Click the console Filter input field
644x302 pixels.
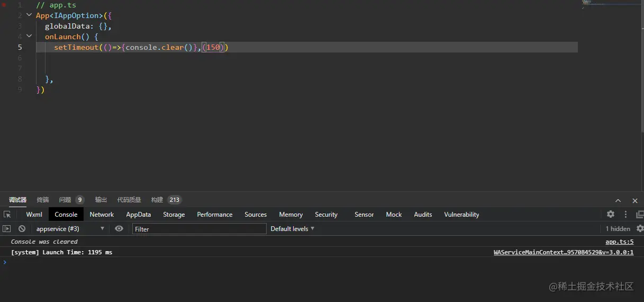click(199, 229)
